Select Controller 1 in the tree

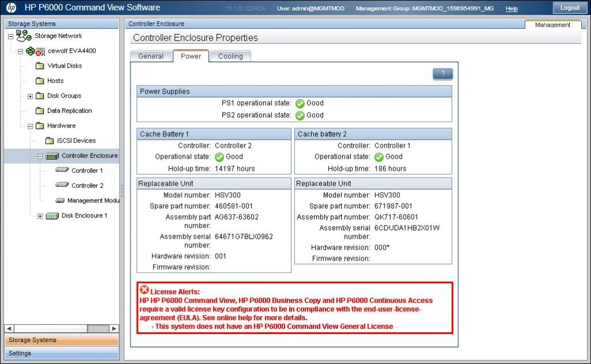coord(87,171)
